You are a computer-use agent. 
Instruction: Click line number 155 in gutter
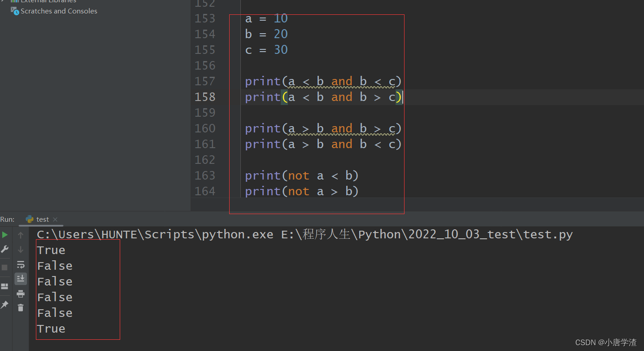(x=205, y=50)
